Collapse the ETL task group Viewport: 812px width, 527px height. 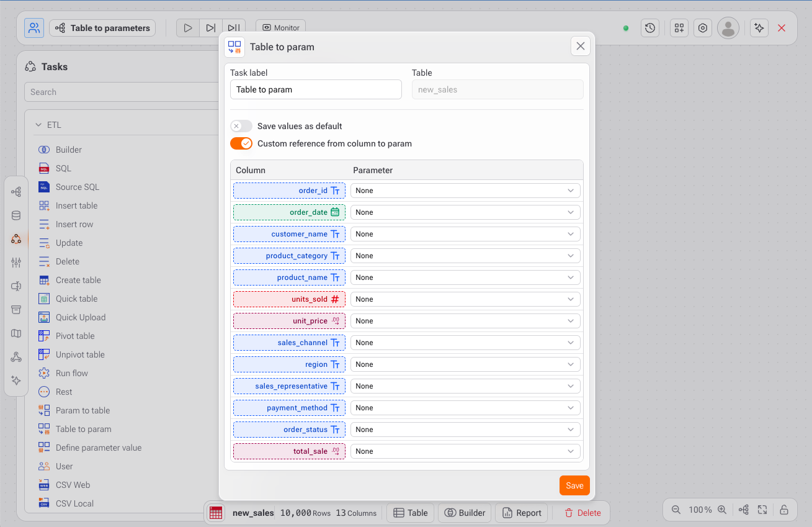click(38, 125)
